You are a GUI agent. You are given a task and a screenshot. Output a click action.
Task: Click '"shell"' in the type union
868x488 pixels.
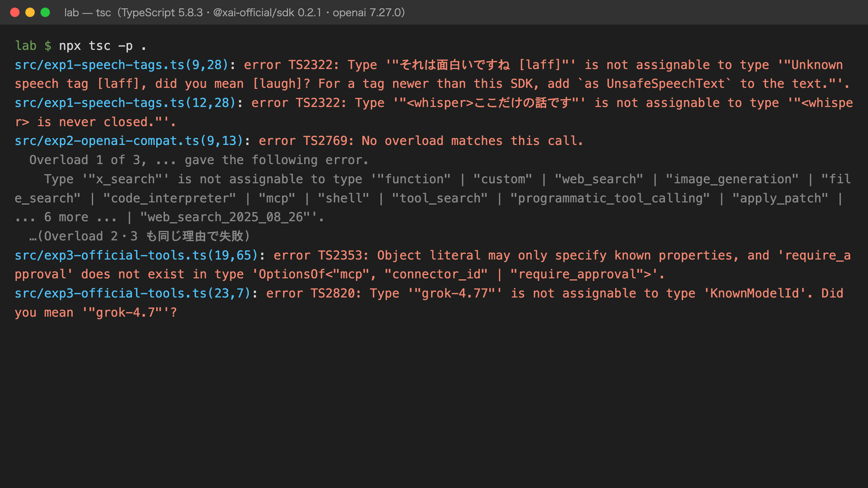[343, 198]
